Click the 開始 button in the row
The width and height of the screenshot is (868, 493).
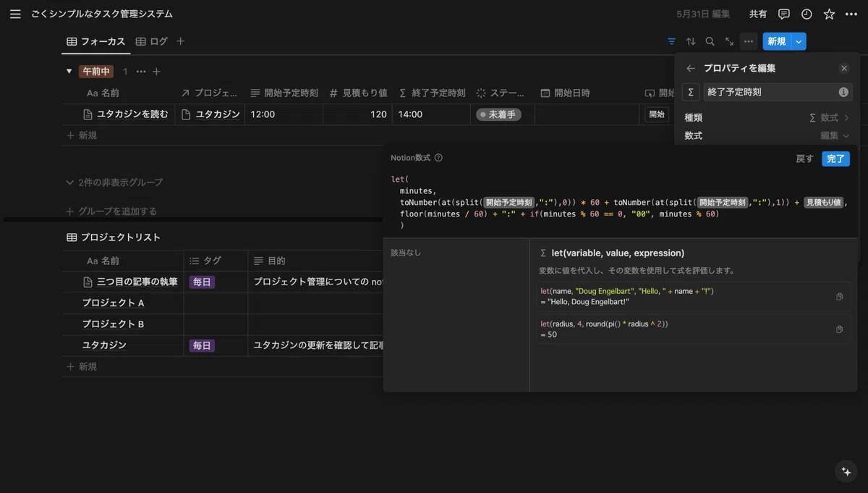(x=657, y=114)
